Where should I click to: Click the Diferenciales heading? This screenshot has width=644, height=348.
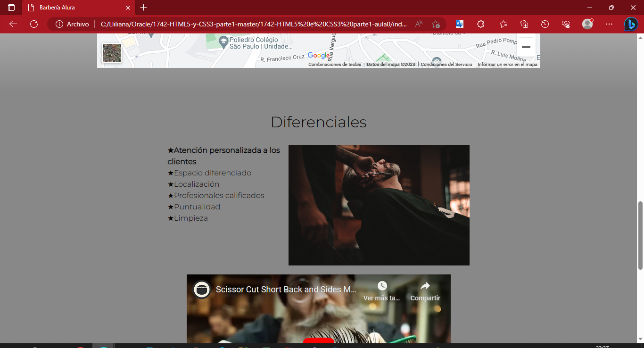pyautogui.click(x=319, y=122)
